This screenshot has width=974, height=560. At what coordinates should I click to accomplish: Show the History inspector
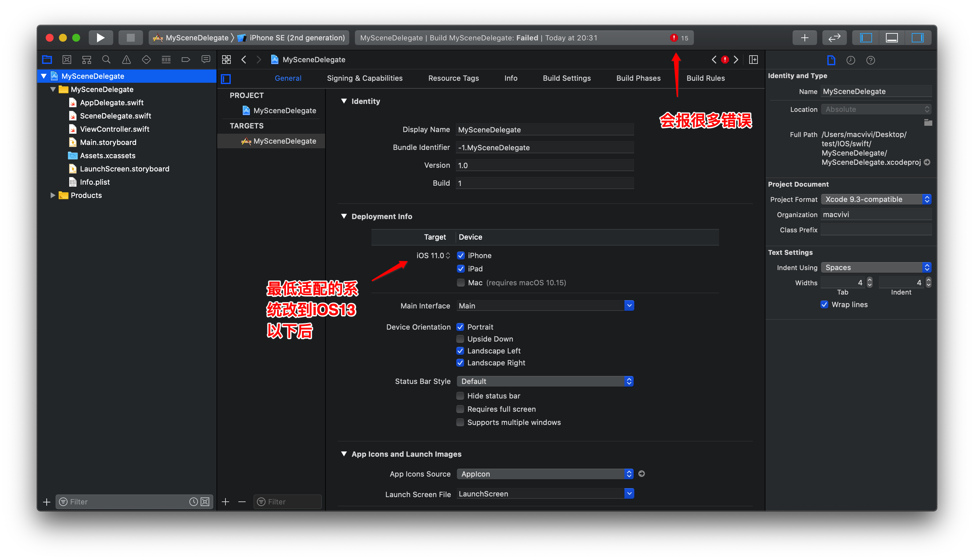point(851,60)
